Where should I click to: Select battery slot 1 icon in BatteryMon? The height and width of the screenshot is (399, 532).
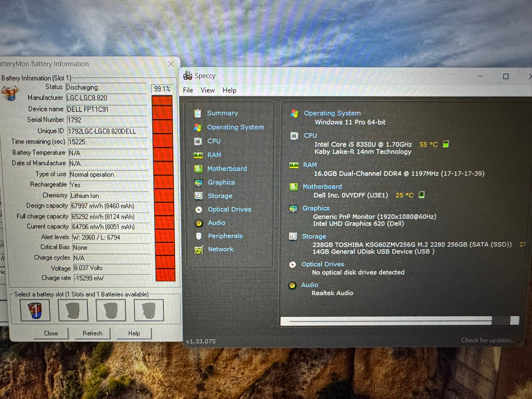35,310
